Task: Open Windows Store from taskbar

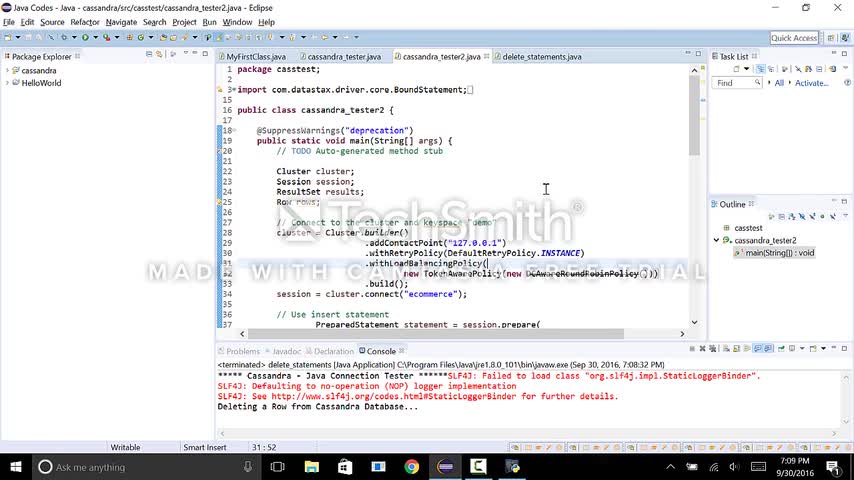Action: (x=345, y=467)
